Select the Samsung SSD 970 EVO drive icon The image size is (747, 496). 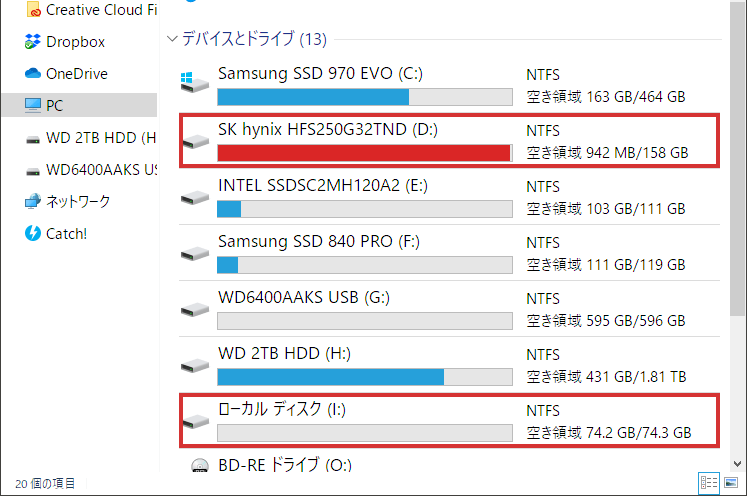point(195,82)
